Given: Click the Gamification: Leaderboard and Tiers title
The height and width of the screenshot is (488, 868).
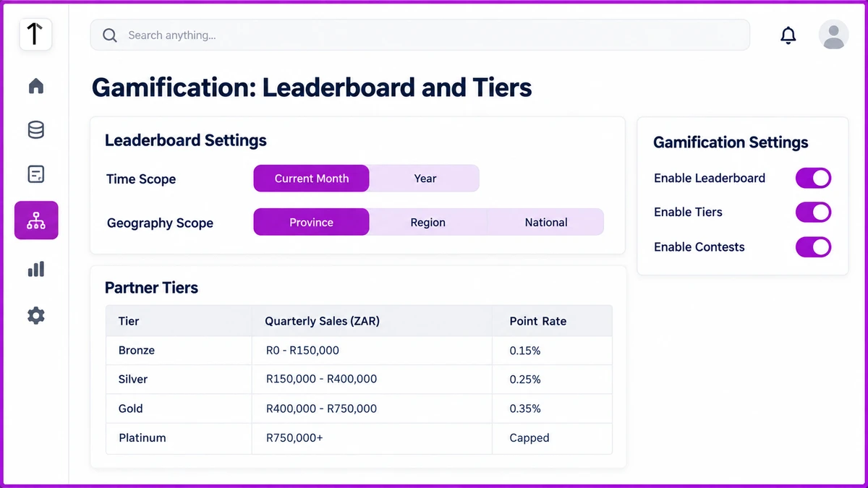Looking at the screenshot, I should tap(312, 87).
